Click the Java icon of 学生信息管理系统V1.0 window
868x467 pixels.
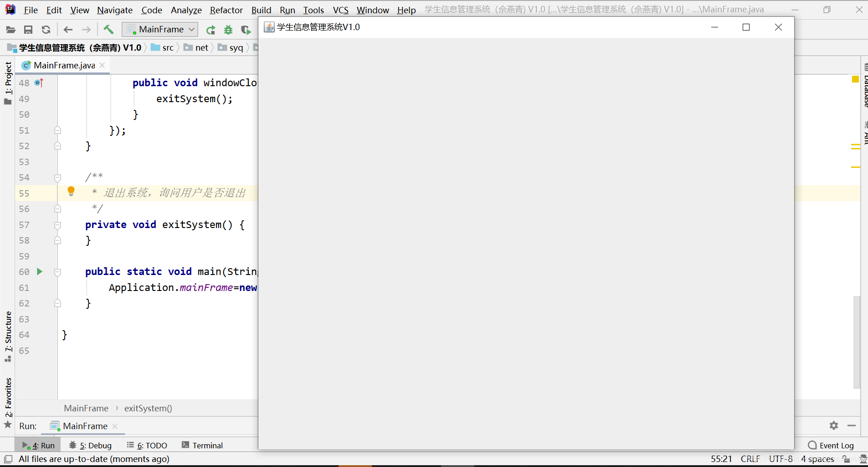coord(269,27)
